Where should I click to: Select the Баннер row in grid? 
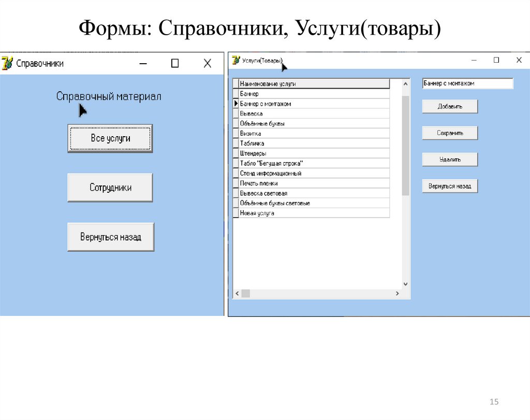pyautogui.click(x=314, y=94)
